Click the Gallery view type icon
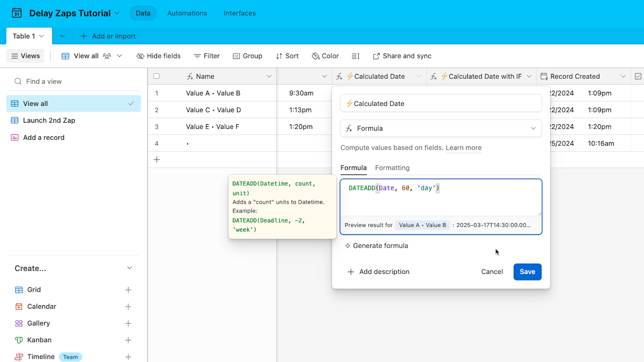Viewport: 644px width, 362px height. (x=19, y=323)
